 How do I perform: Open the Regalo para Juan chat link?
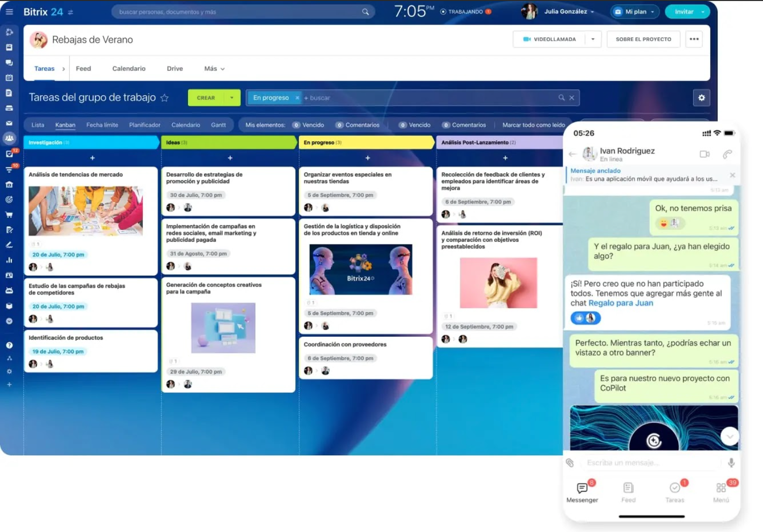pyautogui.click(x=620, y=303)
